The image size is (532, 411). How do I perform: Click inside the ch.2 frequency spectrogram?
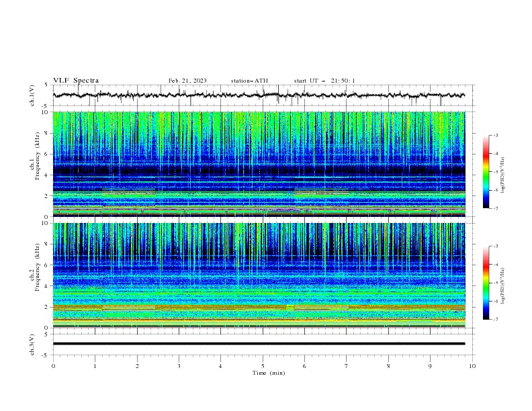[259, 275]
